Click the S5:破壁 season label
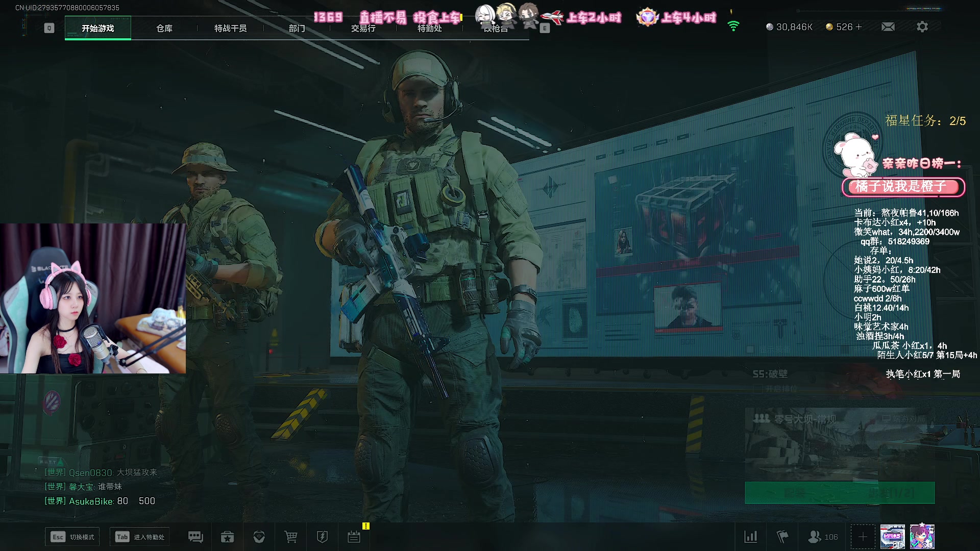The width and height of the screenshot is (980, 551). pos(770,374)
